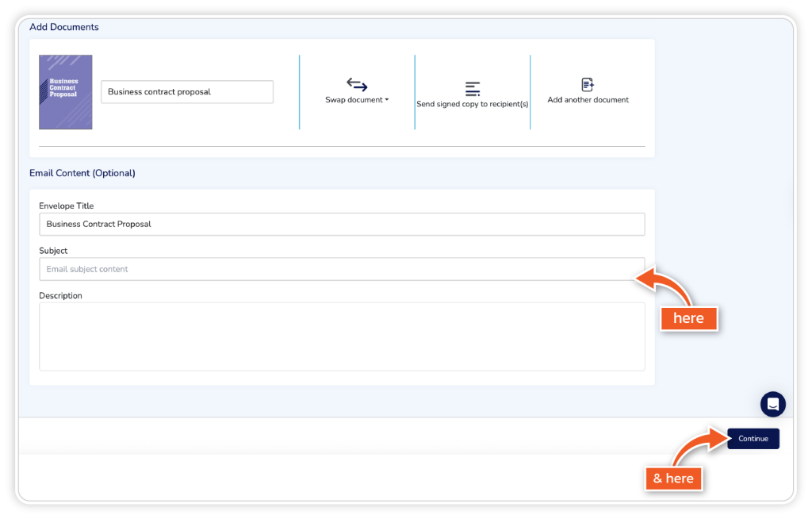Click the Add another document file icon
The width and height of the screenshot is (812, 519).
pos(588,85)
